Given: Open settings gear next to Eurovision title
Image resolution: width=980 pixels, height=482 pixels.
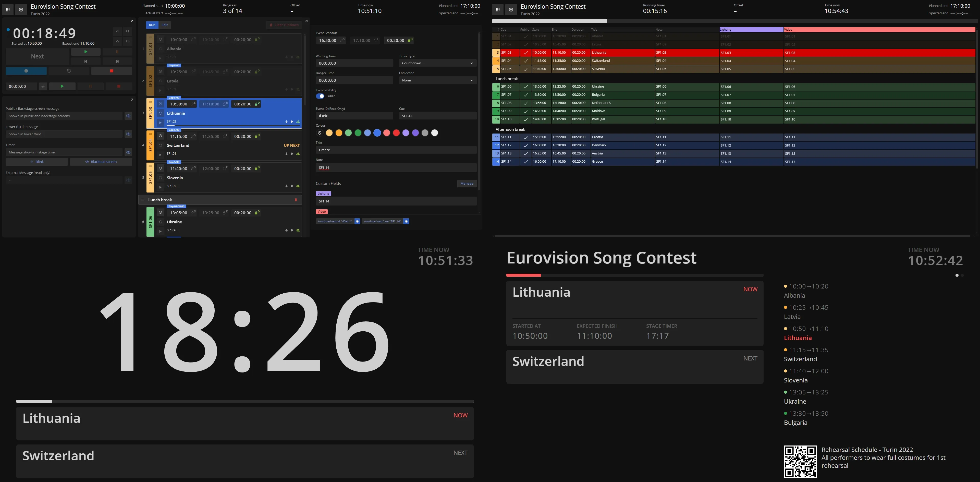Looking at the screenshot, I should [x=21, y=9].
